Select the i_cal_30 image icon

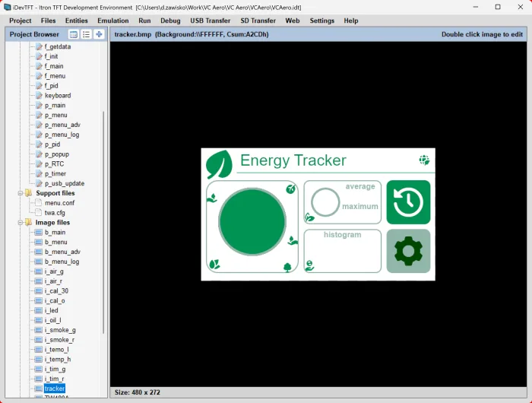point(39,291)
